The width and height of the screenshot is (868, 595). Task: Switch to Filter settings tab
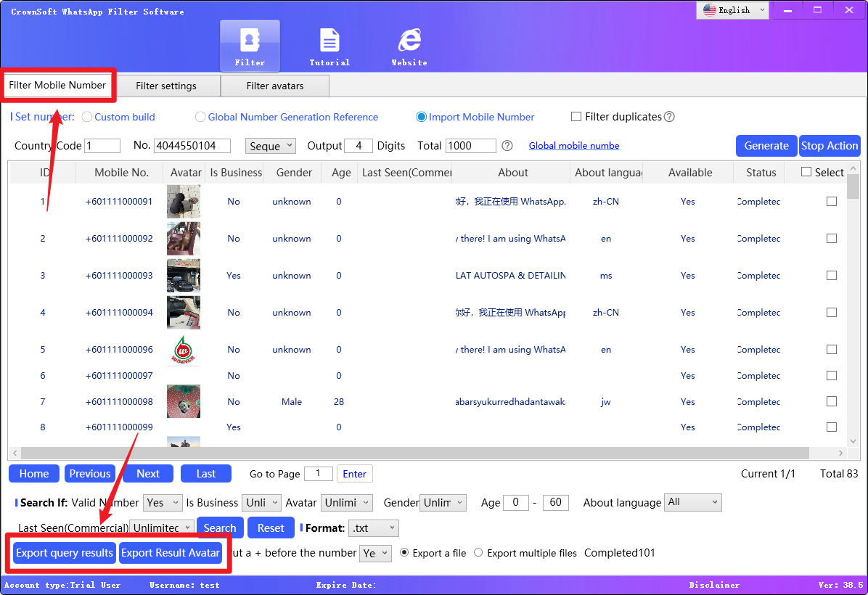[166, 86]
